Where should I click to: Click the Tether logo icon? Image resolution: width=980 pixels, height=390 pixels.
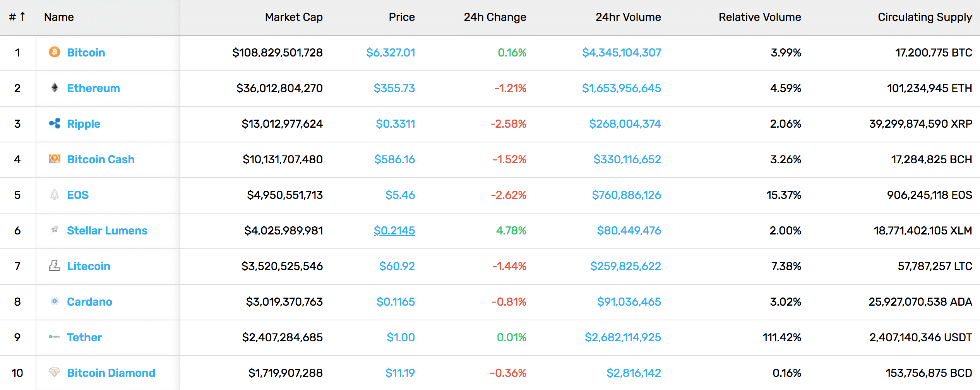pyautogui.click(x=55, y=337)
